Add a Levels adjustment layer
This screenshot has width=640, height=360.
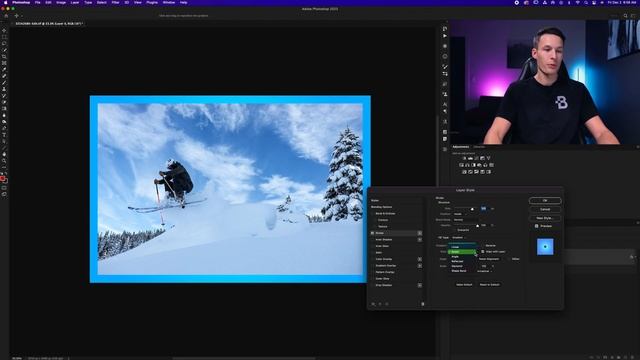coord(470,158)
